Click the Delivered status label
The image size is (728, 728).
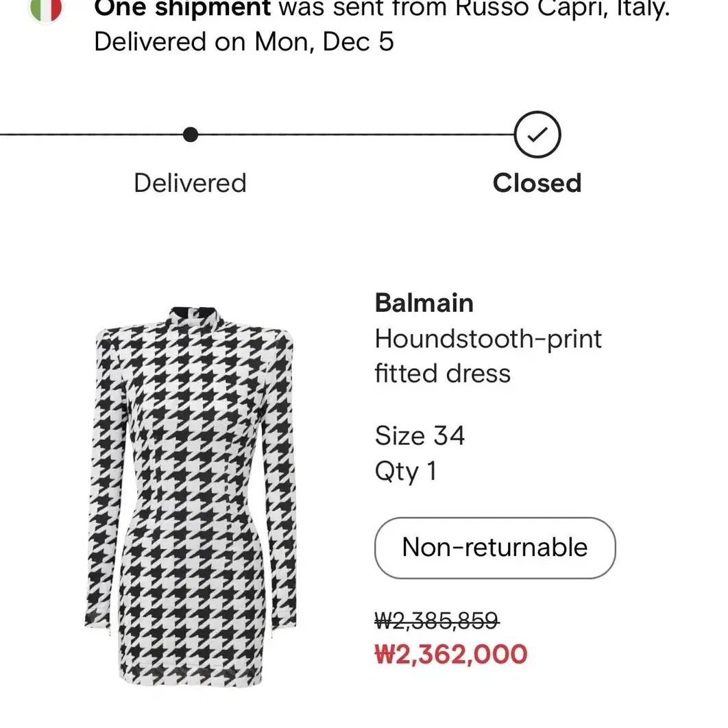click(x=191, y=183)
